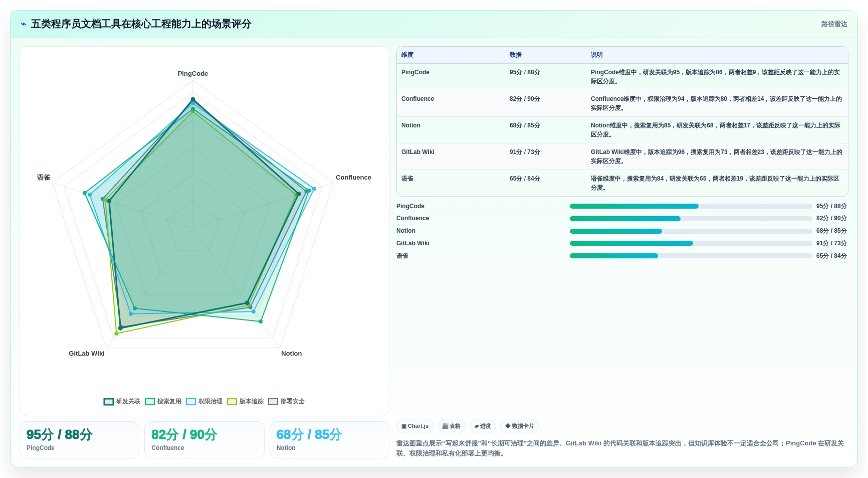Click the blue title icon beside the heading

(x=23, y=24)
